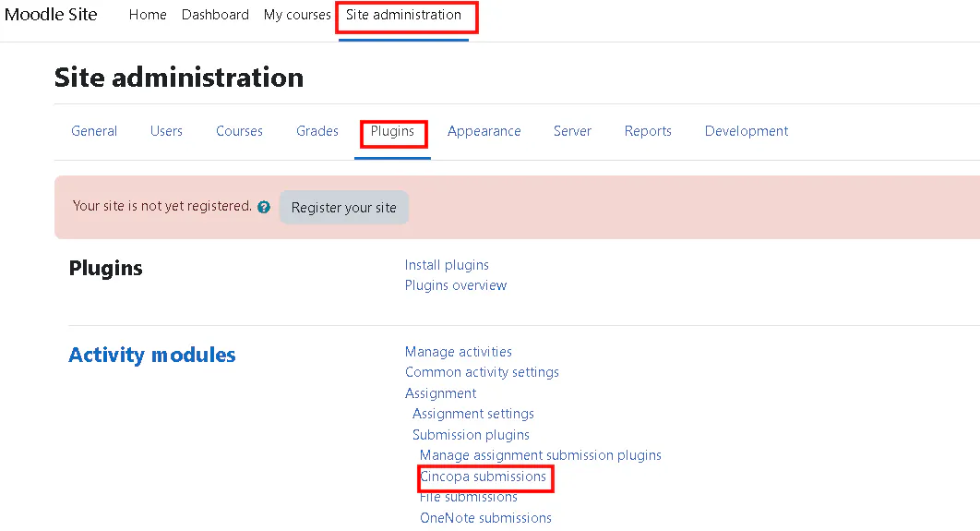
Task: Go to Home in top navigation
Action: (148, 15)
